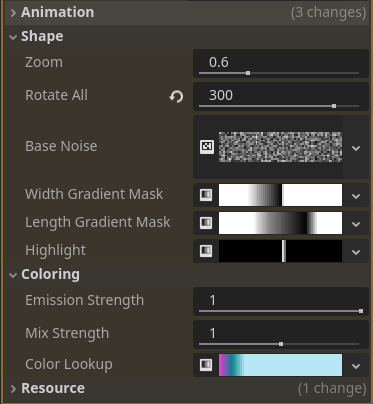Reset the Rotate All property value
The width and height of the screenshot is (373, 404).
coord(176,97)
